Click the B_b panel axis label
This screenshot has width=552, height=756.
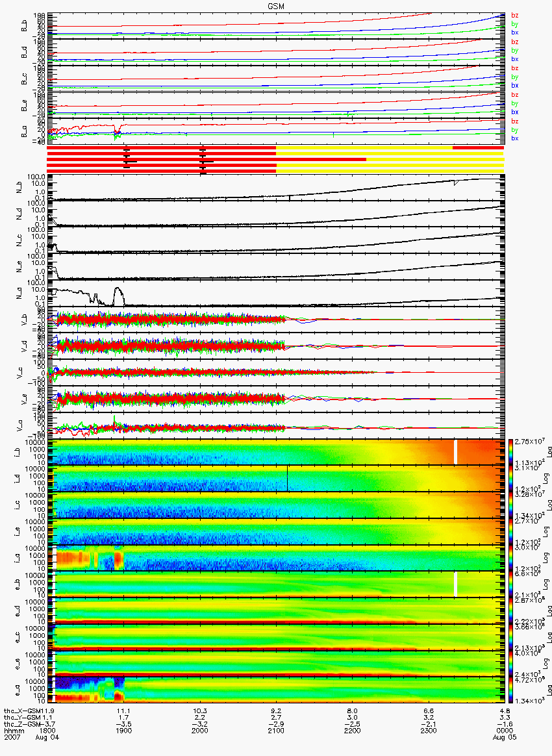(x=23, y=26)
